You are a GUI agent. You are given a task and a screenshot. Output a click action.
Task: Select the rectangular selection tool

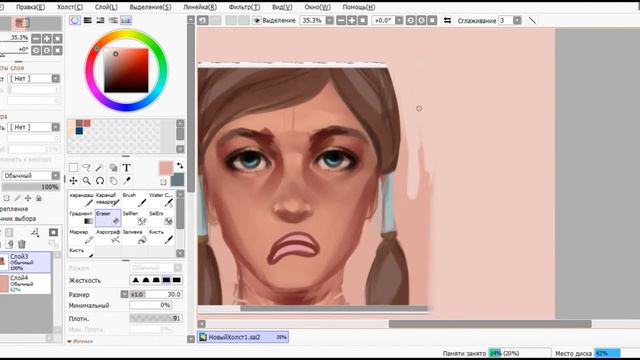(73, 168)
